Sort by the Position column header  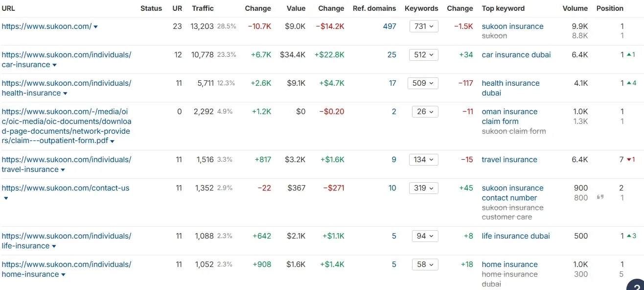tap(610, 8)
